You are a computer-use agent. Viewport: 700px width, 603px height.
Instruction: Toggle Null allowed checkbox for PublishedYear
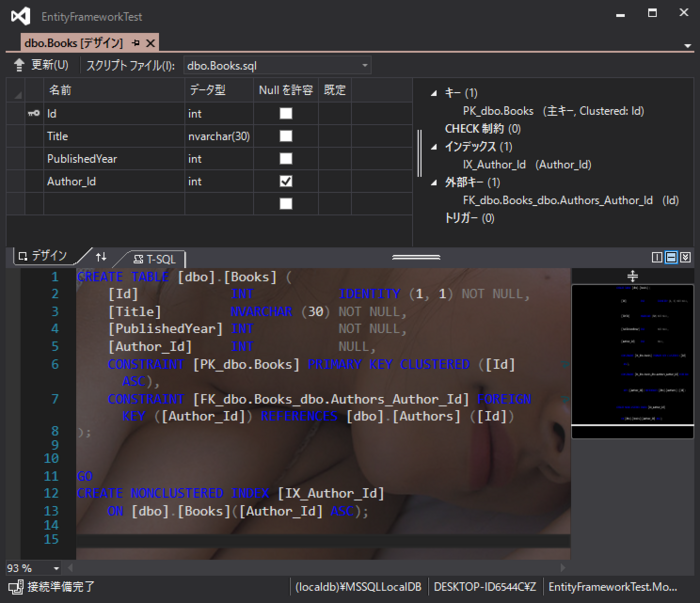286,158
